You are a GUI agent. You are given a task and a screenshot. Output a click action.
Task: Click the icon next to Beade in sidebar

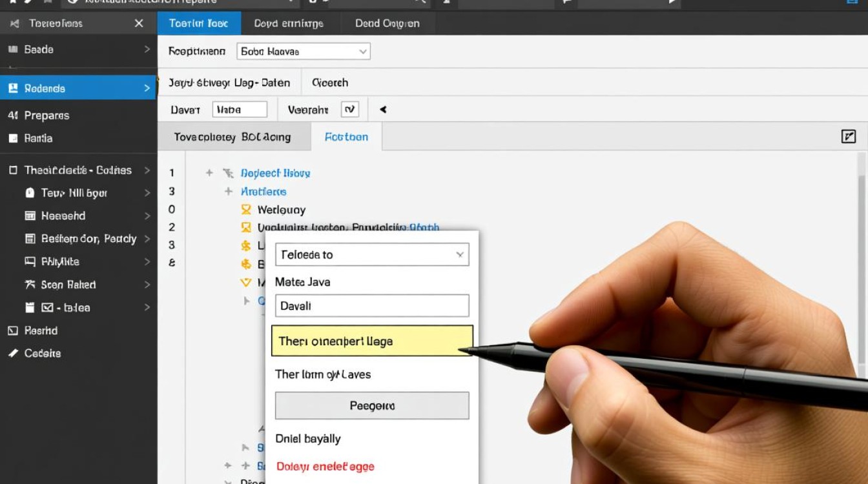(x=12, y=50)
